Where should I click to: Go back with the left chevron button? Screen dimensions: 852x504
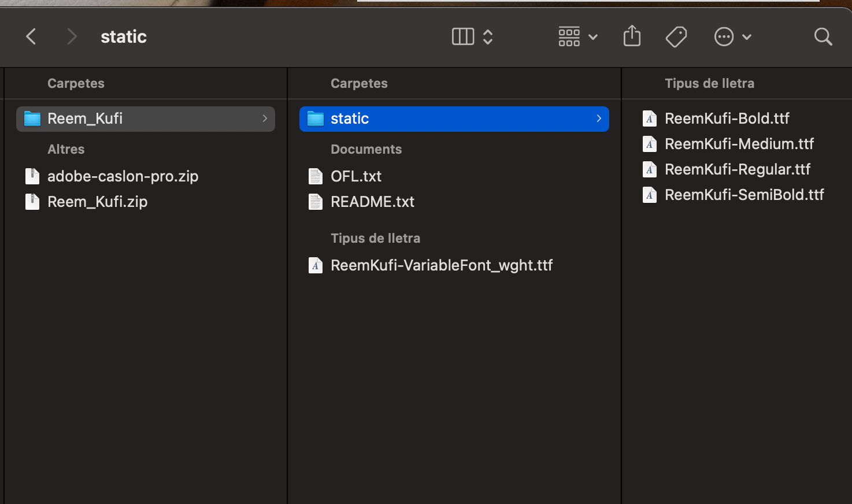(31, 37)
